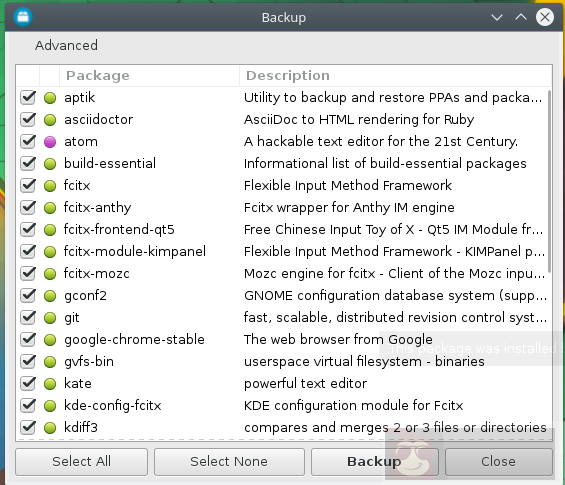Toggle the kate package checkbox

coord(28,383)
